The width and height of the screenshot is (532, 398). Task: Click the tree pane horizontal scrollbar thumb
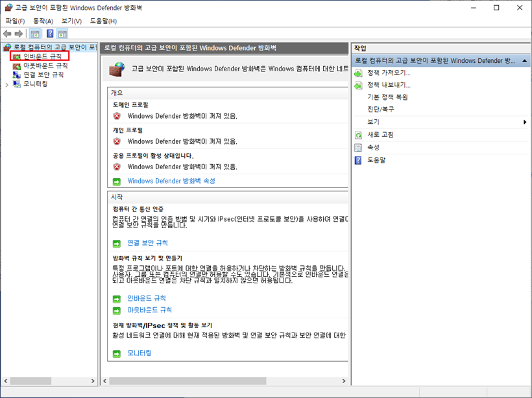coord(30,381)
